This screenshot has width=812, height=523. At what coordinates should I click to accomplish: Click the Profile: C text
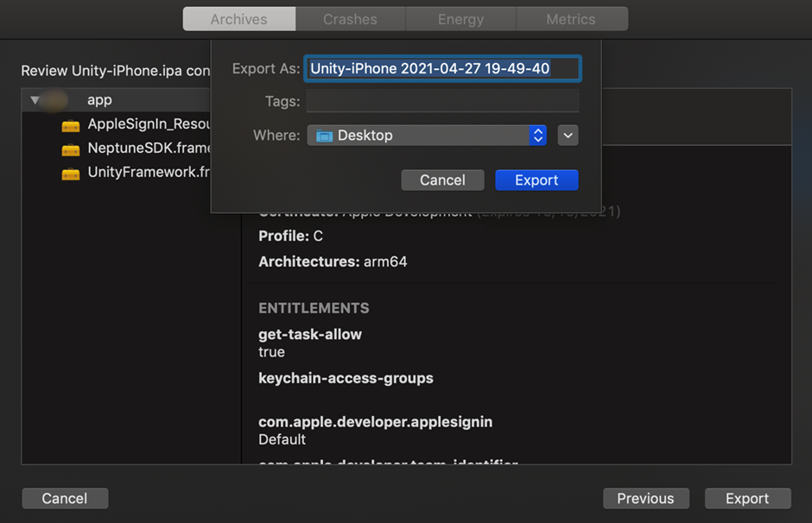[290, 236]
